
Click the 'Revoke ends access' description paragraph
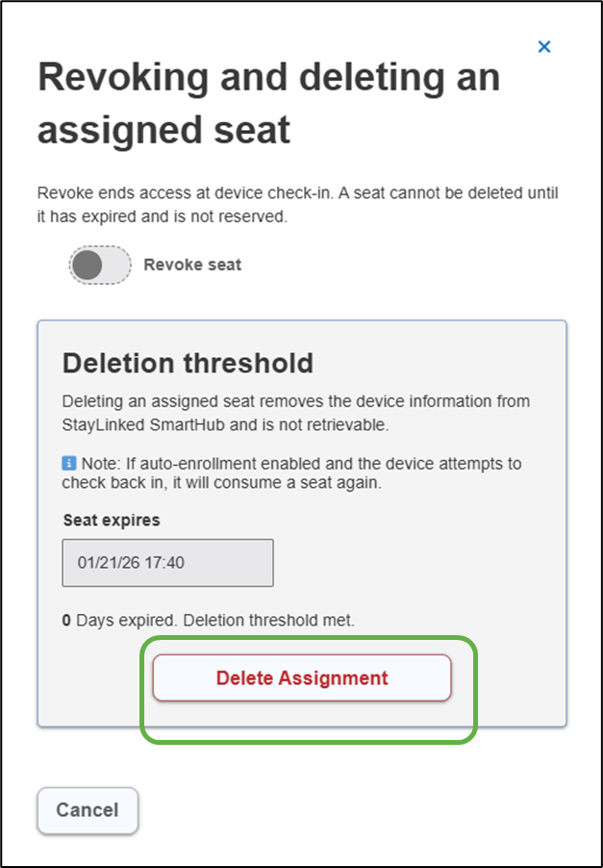tap(297, 193)
